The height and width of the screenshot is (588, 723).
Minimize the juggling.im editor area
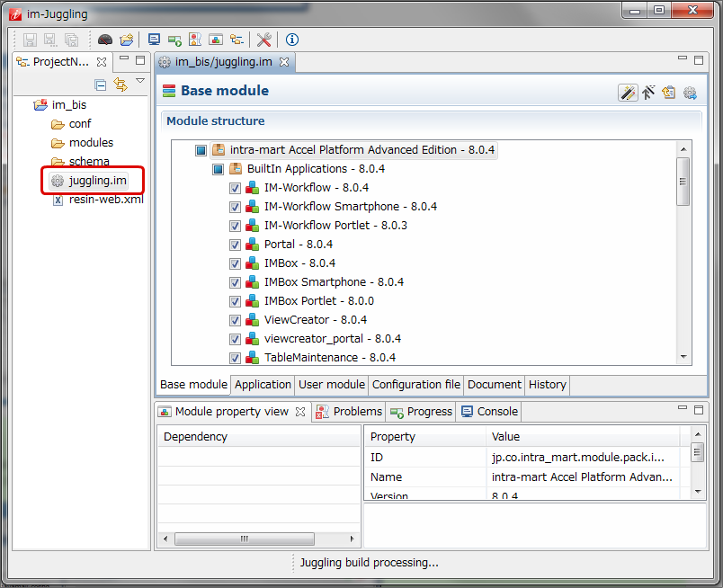pyautogui.click(x=683, y=58)
